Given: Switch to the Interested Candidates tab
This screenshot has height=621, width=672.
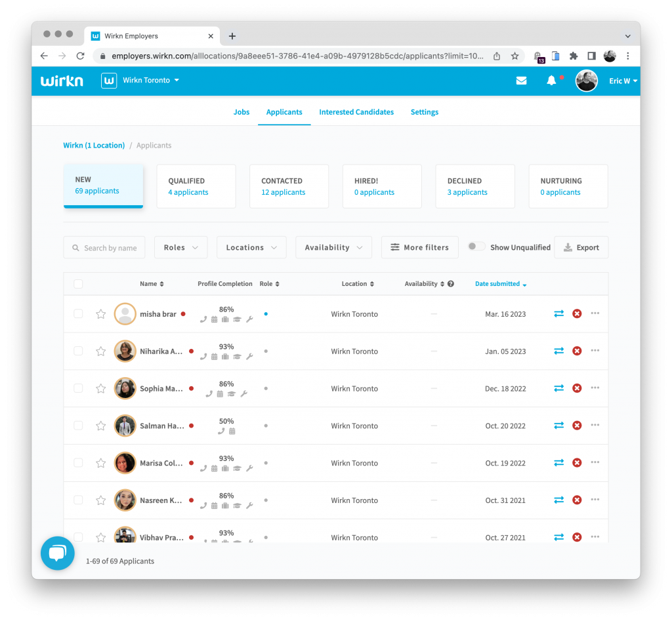Looking at the screenshot, I should click(356, 112).
